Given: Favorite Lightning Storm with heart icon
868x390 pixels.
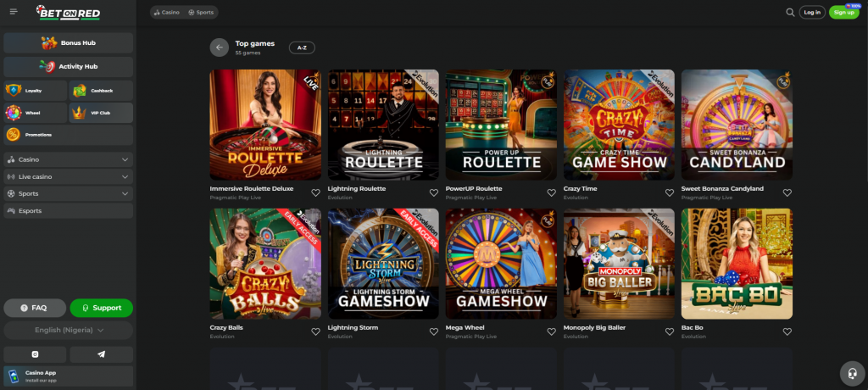Looking at the screenshot, I should (x=434, y=331).
